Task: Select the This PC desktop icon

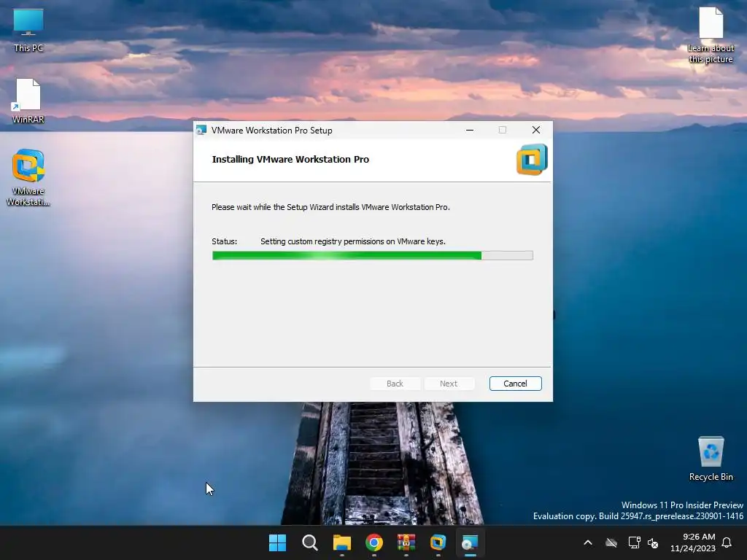Action: (28, 30)
